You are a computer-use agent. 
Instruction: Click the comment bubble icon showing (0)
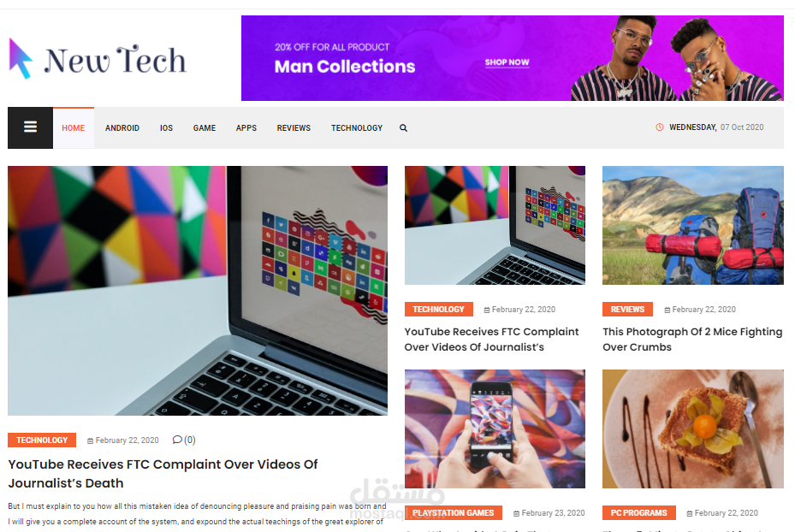point(177,440)
